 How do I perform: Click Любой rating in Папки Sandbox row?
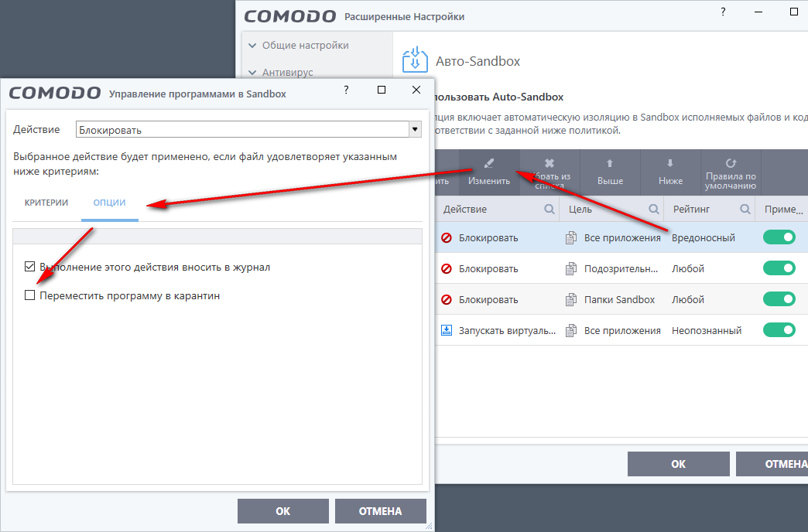pyautogui.click(x=688, y=299)
